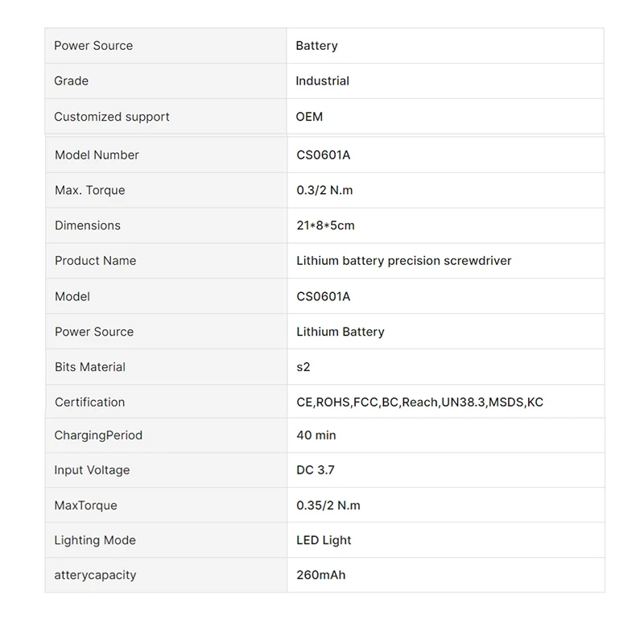Click the "Model Number" label cell
644x644 pixels.
pyautogui.click(x=97, y=155)
